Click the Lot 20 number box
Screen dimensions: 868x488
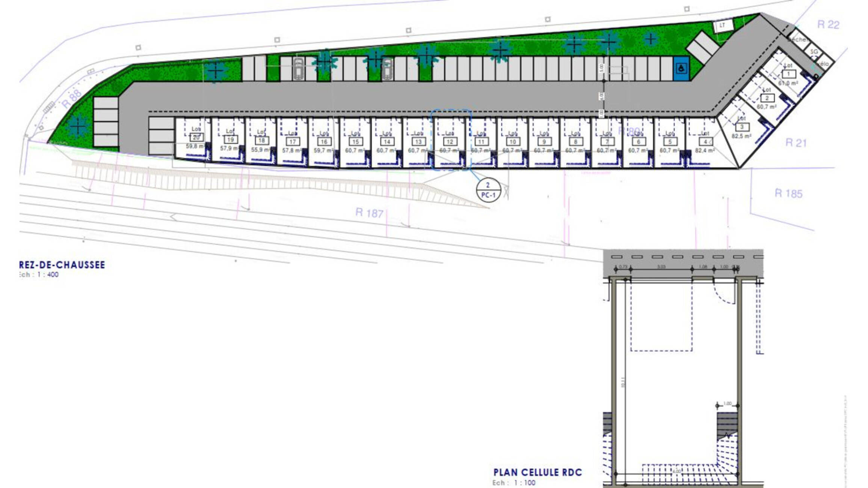(x=196, y=137)
